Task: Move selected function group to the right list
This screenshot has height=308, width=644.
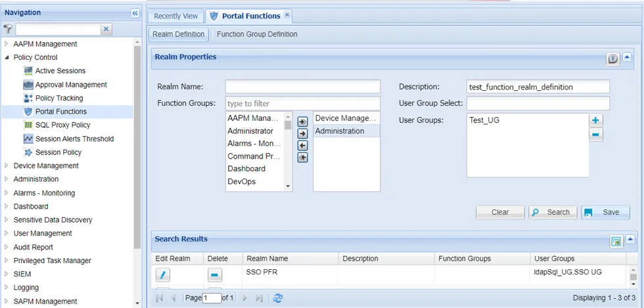Action: [x=302, y=134]
